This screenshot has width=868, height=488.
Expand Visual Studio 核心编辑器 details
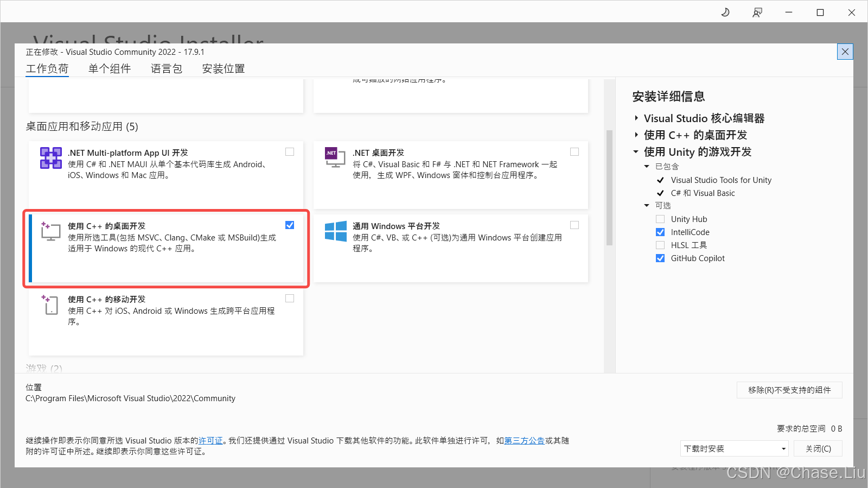[x=636, y=118]
